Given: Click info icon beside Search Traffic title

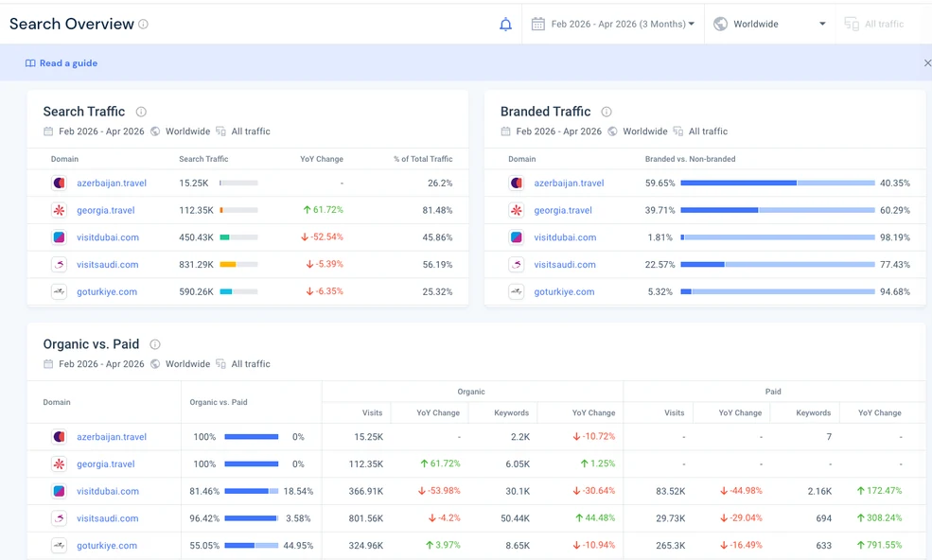Looking at the screenshot, I should coord(141,112).
